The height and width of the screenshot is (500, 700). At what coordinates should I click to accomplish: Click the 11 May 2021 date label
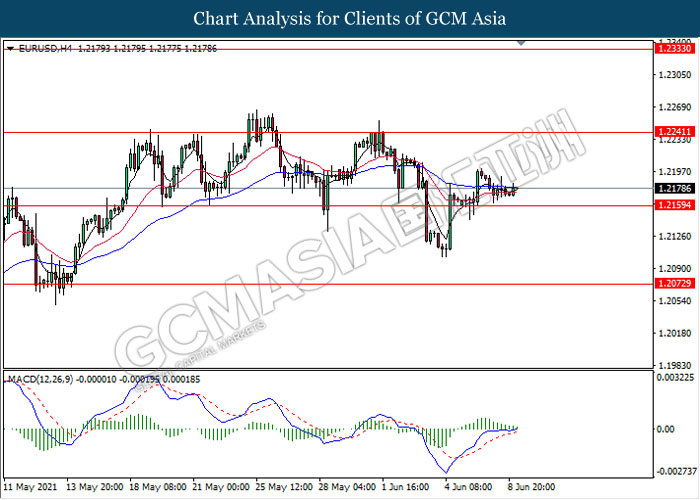tap(31, 487)
